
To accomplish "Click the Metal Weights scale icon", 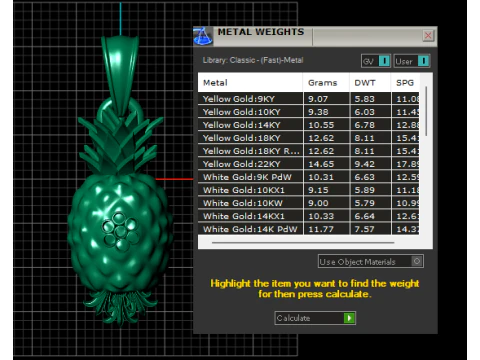I will 203,36.
